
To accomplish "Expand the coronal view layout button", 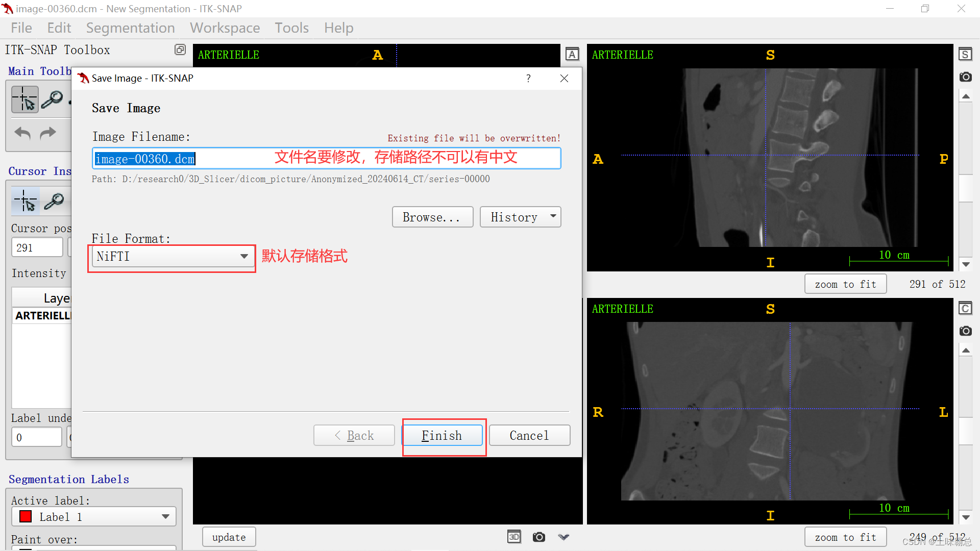I will (965, 309).
